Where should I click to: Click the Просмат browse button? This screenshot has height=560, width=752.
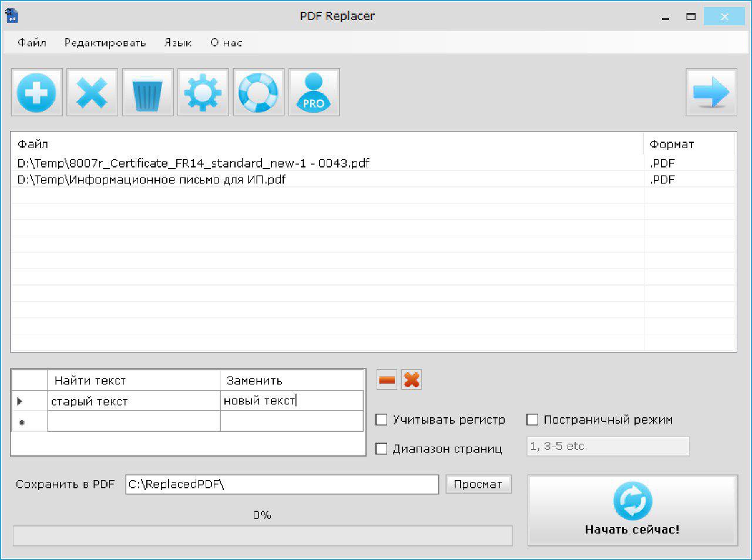(x=478, y=484)
